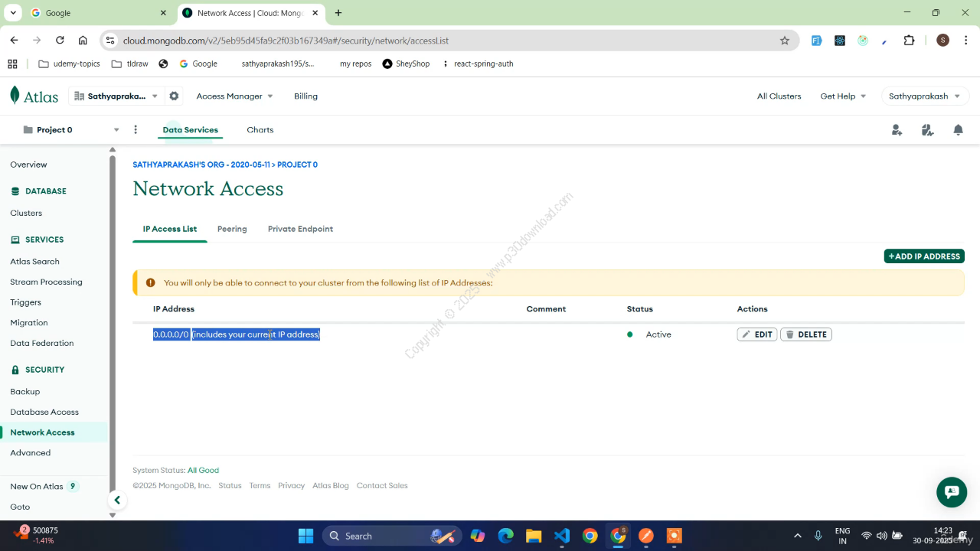Expand the Access Manager dropdown
Screen dimensions: 980x551
[x=234, y=96]
